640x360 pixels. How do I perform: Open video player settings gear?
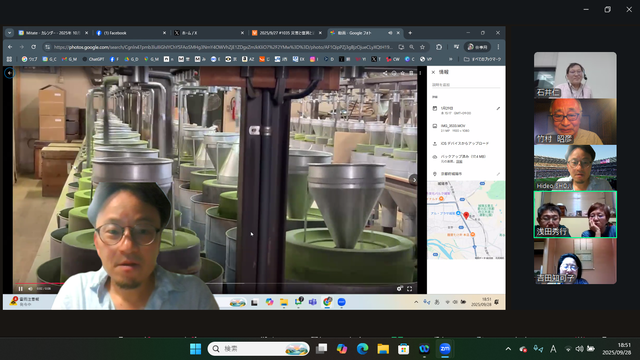(399, 289)
